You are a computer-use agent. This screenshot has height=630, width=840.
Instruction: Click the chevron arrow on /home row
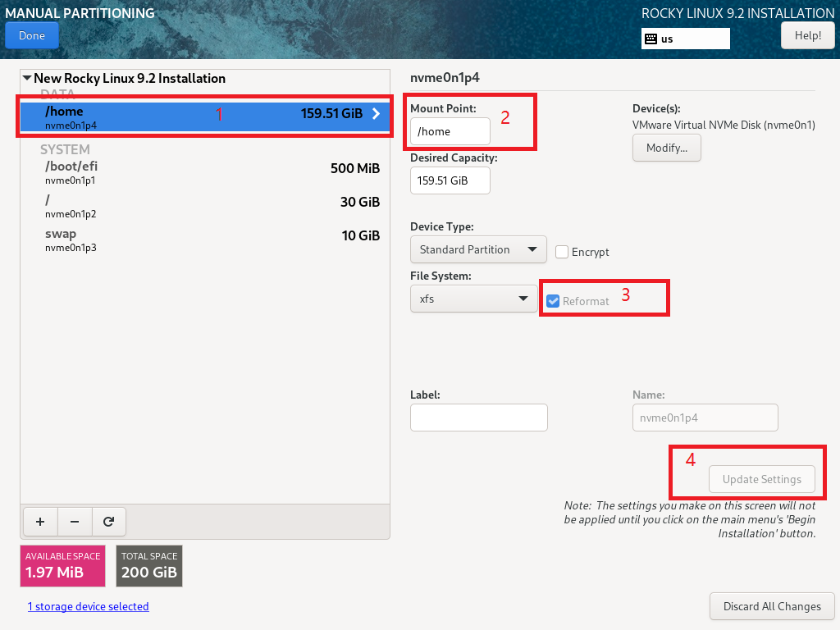376,113
